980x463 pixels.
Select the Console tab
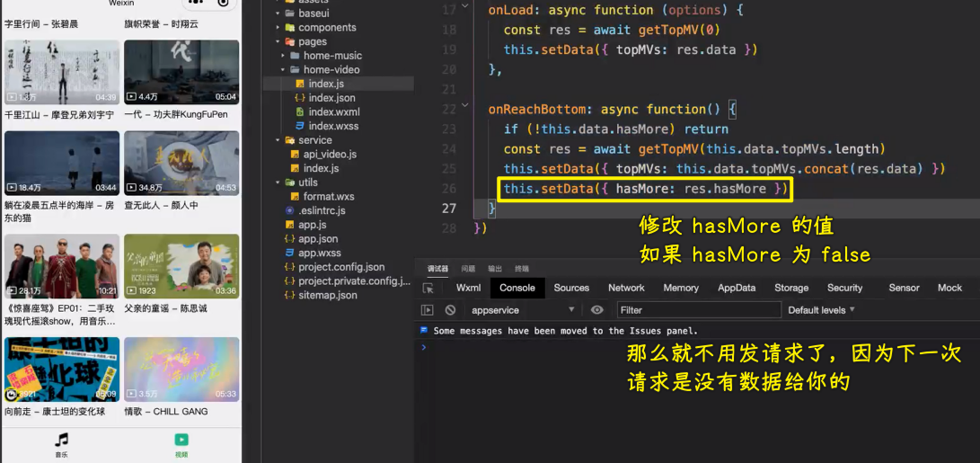click(x=517, y=288)
